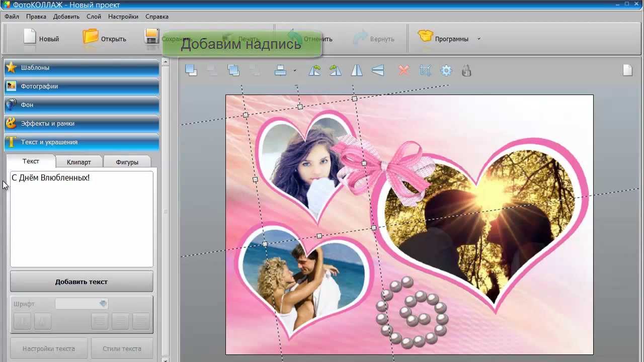Expand the Шаблоны panel section

coord(82,67)
